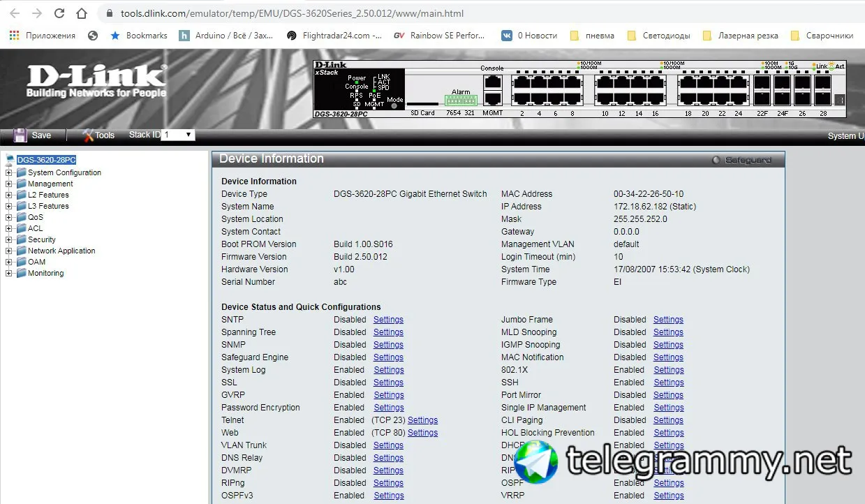Expand the ACL tree node
865x504 pixels.
9,228
